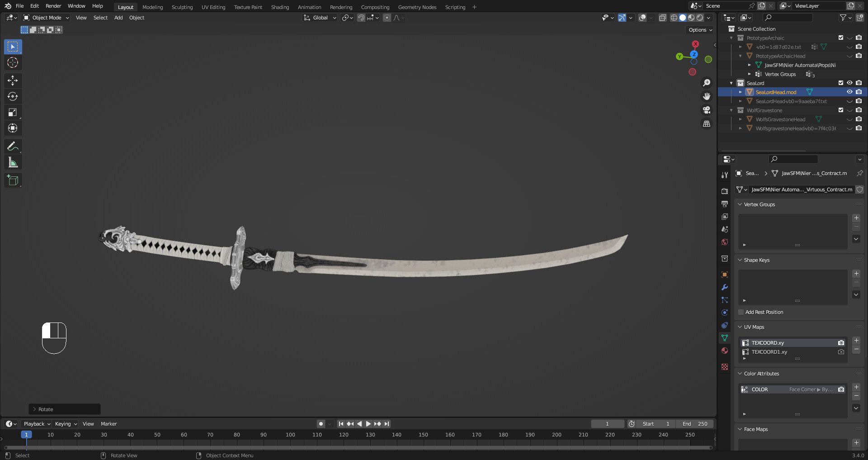The image size is (868, 460).
Task: Open the File menu
Action: [19, 6]
